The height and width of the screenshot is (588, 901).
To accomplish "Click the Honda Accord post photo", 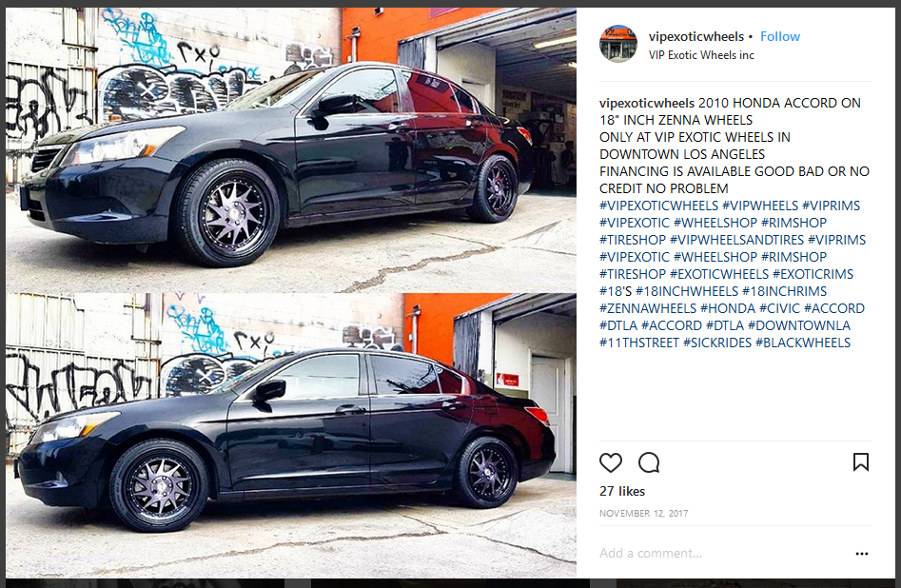I will [x=291, y=292].
